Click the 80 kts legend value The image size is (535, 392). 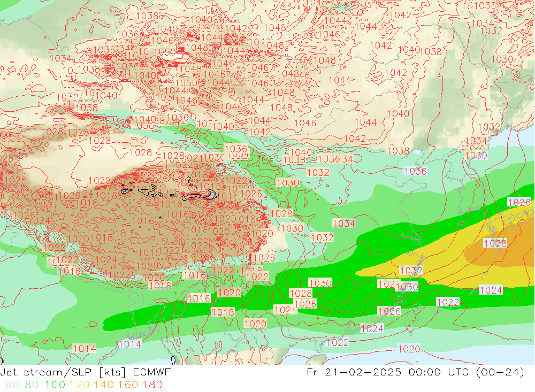(x=32, y=385)
